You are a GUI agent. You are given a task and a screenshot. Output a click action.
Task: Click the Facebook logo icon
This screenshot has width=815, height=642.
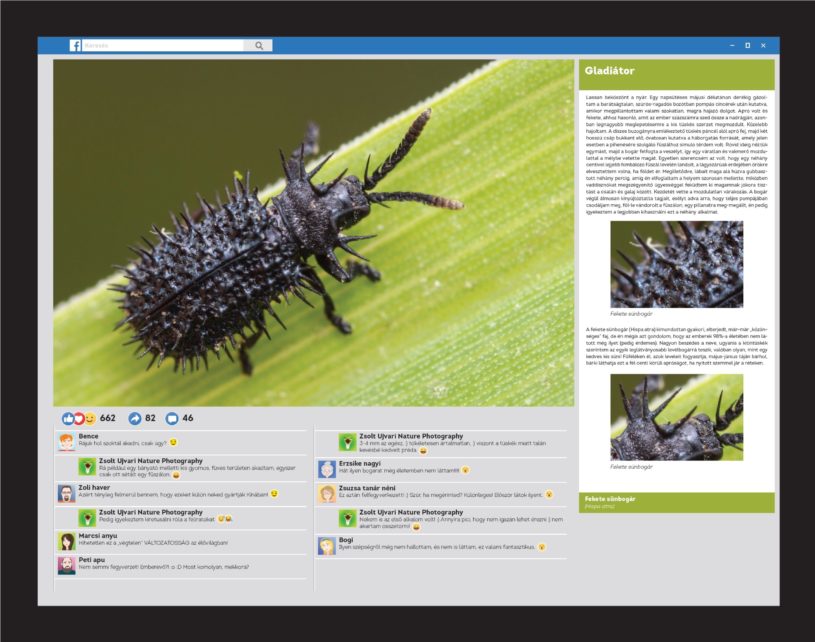(x=75, y=45)
